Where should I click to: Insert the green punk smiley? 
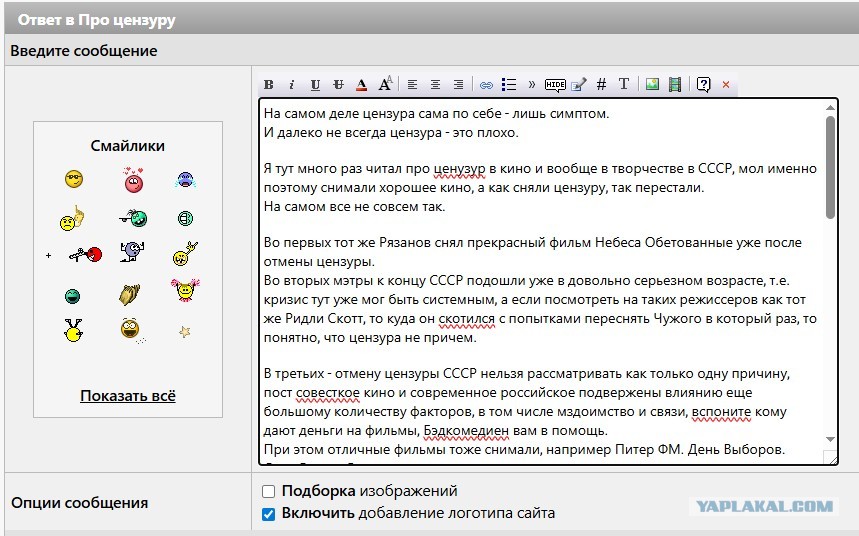coord(134,218)
